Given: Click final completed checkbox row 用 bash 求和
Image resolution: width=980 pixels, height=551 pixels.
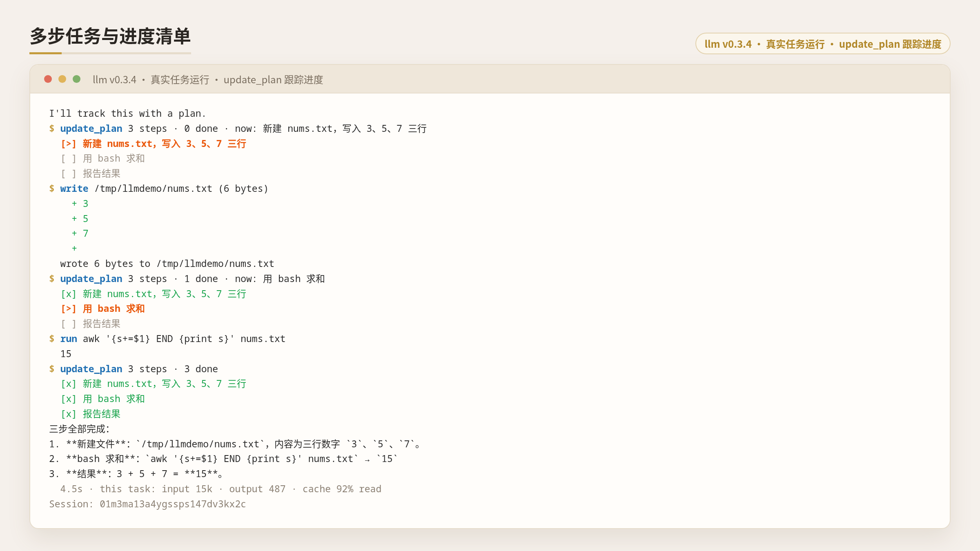Looking at the screenshot, I should coord(103,399).
